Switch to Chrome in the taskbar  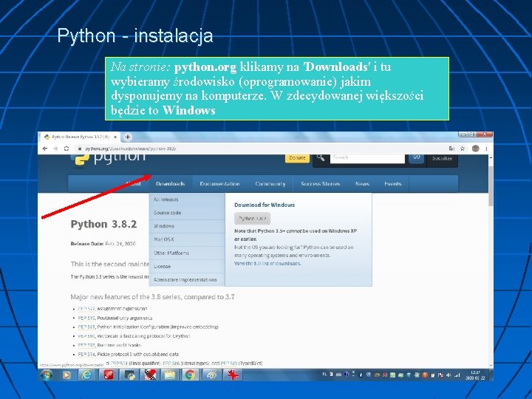tap(190, 375)
